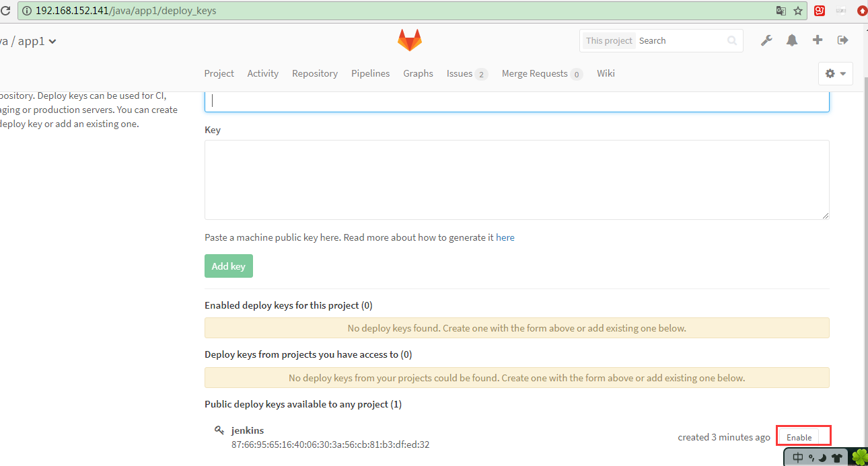This screenshot has height=466, width=868.
Task: Click inside the Key text area
Action: [x=516, y=179]
